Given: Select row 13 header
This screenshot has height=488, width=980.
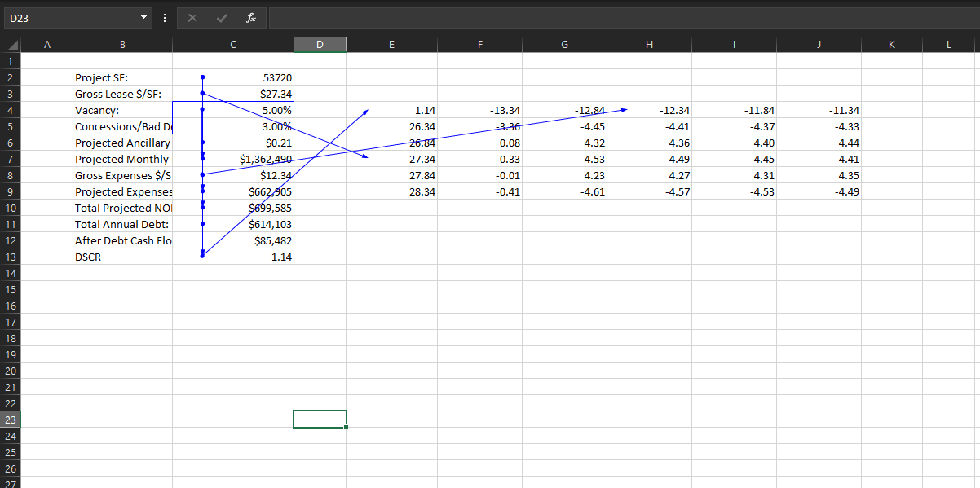Looking at the screenshot, I should point(10,257).
